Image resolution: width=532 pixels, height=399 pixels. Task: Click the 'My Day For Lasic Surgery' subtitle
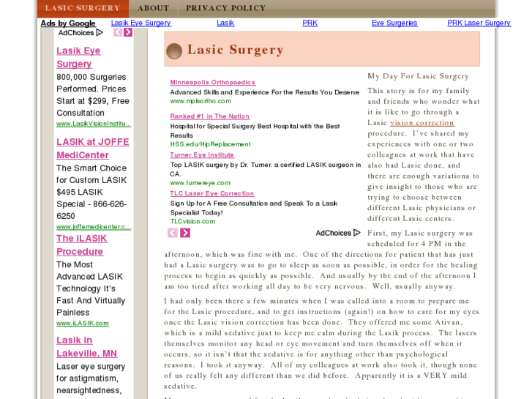click(x=418, y=76)
